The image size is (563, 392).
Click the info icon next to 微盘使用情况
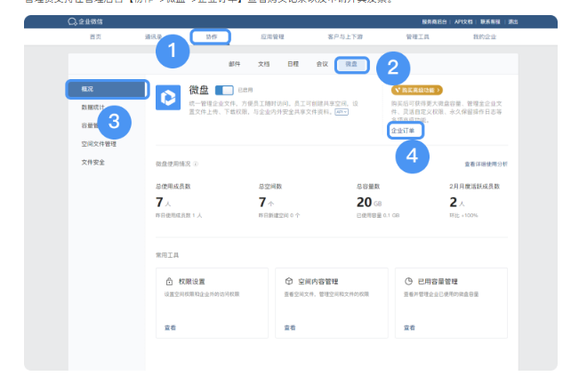196,164
